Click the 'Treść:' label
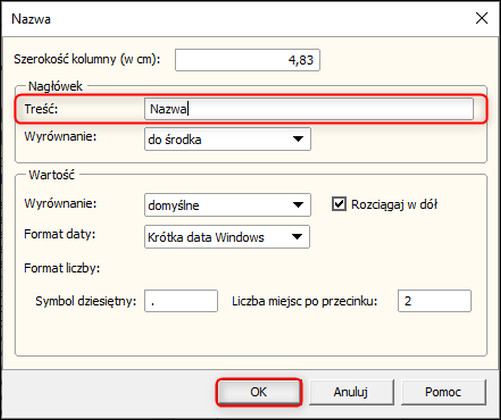Image resolution: width=501 pixels, height=420 pixels. coord(41,109)
